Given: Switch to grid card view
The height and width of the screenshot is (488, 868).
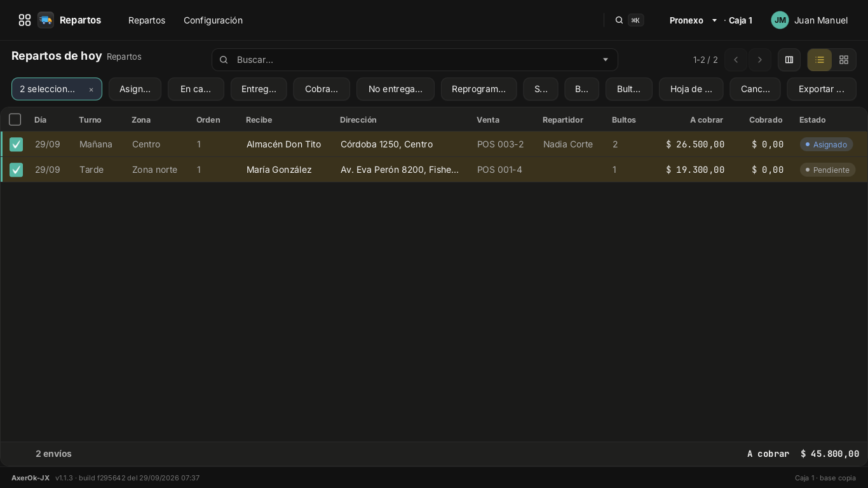Looking at the screenshot, I should coord(844,60).
